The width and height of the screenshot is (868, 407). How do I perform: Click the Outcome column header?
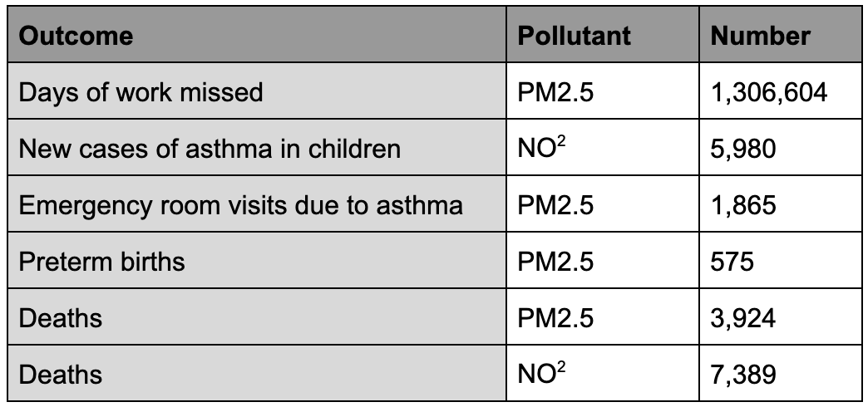click(75, 37)
